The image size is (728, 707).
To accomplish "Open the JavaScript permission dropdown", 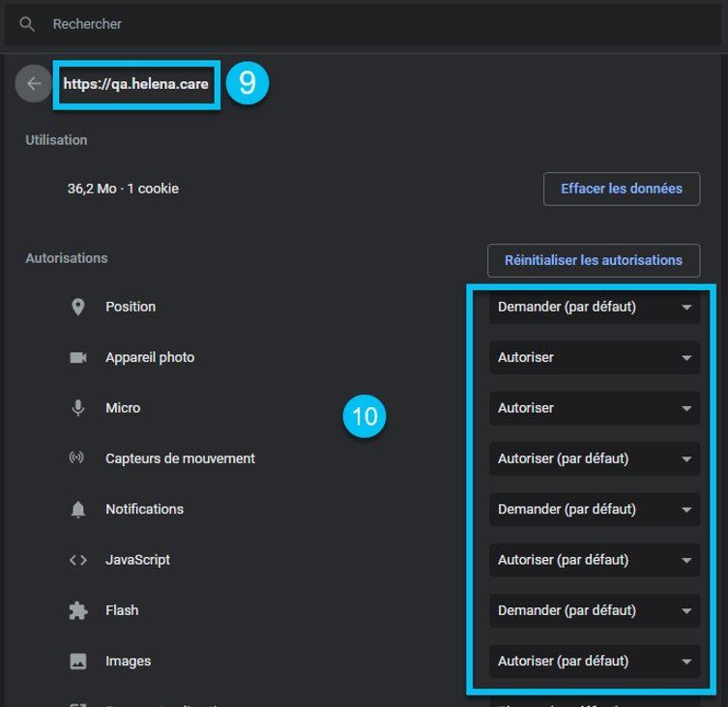I will pos(595,560).
